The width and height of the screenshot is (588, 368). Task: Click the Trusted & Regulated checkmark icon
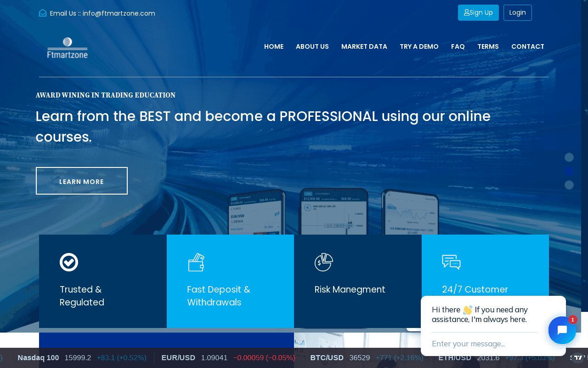click(x=69, y=262)
